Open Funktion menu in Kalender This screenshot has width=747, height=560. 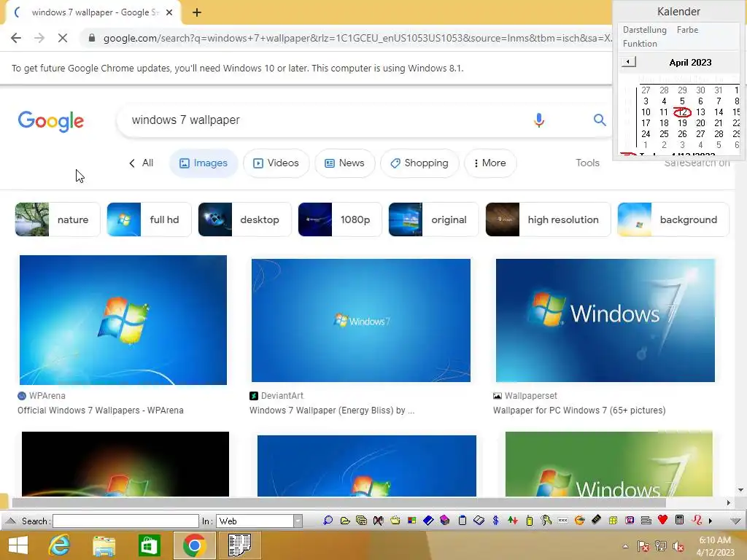[640, 43]
